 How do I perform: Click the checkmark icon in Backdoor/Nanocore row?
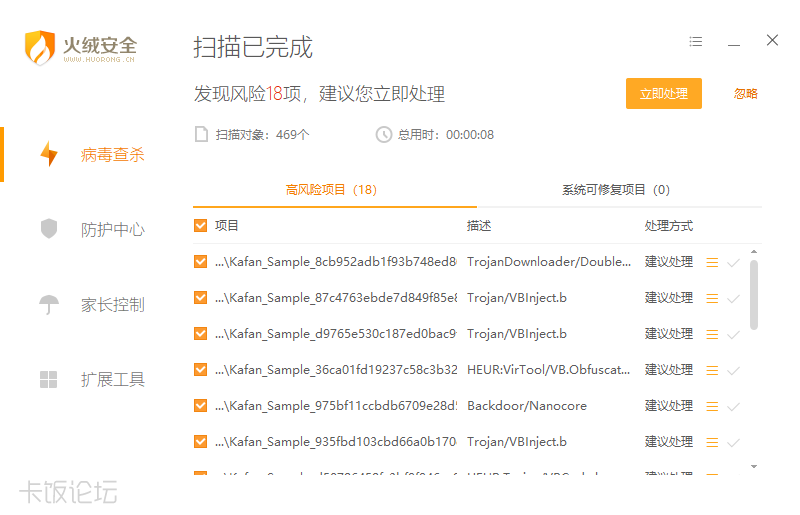733,407
